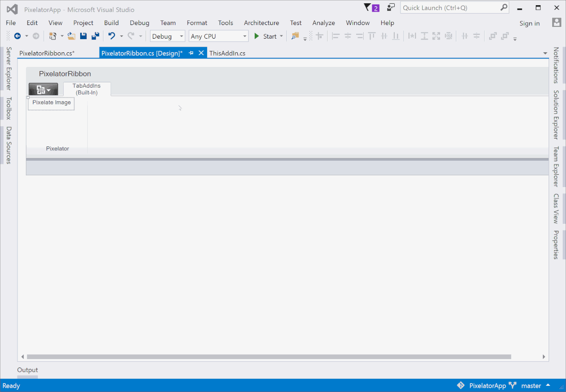566x392 pixels.
Task: Switch to the PixelatorRibbon.cs* code tab
Action: click(x=47, y=53)
